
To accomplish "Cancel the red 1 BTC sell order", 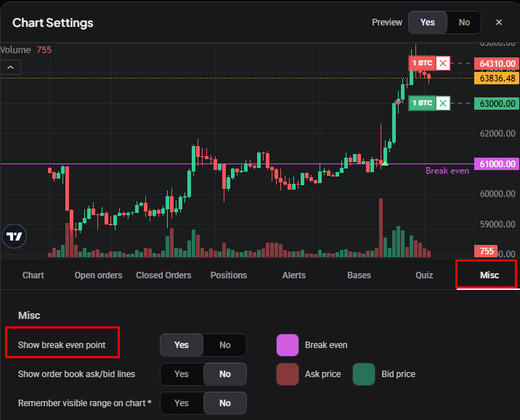I will (443, 63).
